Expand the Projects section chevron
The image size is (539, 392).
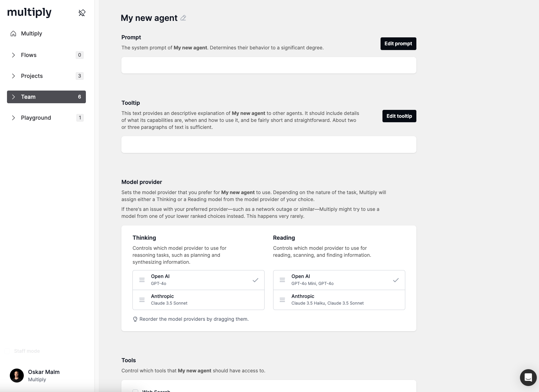13,76
